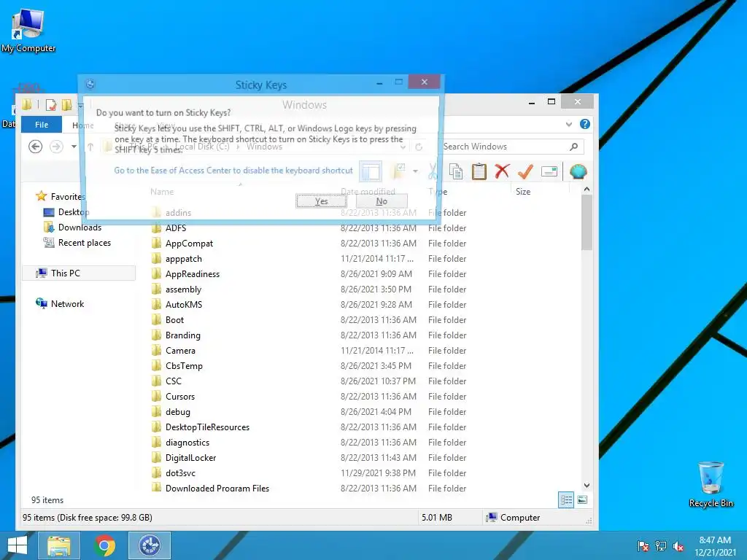Open Action Center flag tray icon

(x=643, y=546)
